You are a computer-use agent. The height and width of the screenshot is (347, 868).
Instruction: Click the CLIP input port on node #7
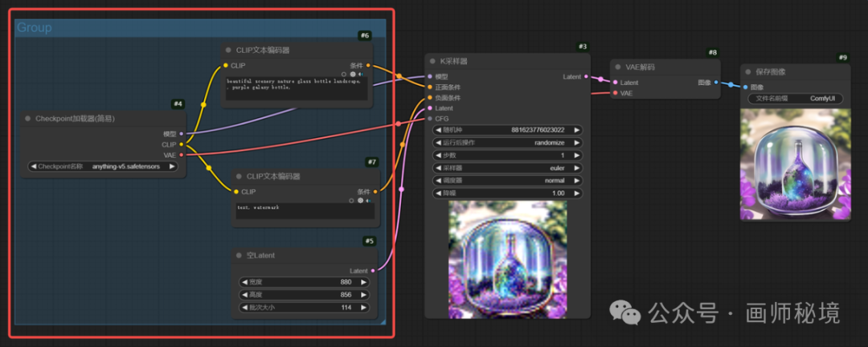(236, 191)
